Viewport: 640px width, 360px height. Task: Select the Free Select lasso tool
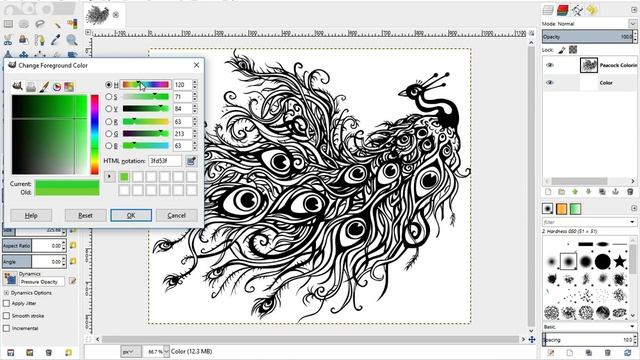click(x=40, y=24)
